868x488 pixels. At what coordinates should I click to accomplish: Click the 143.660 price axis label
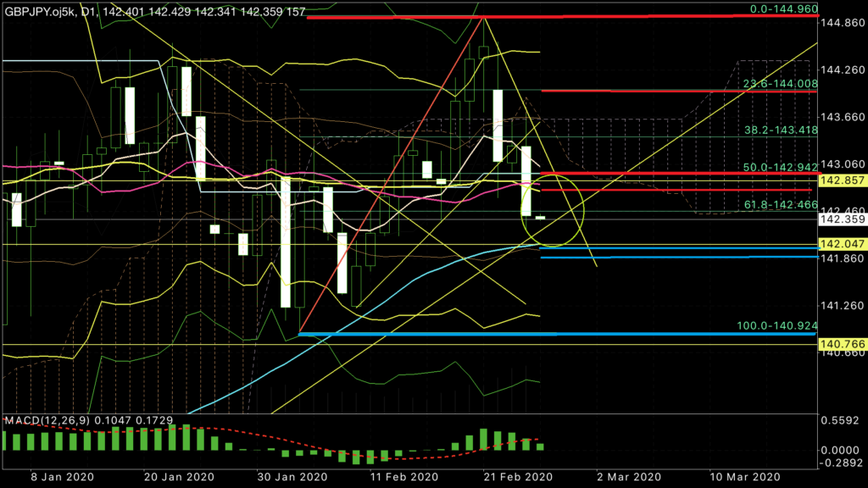point(843,117)
